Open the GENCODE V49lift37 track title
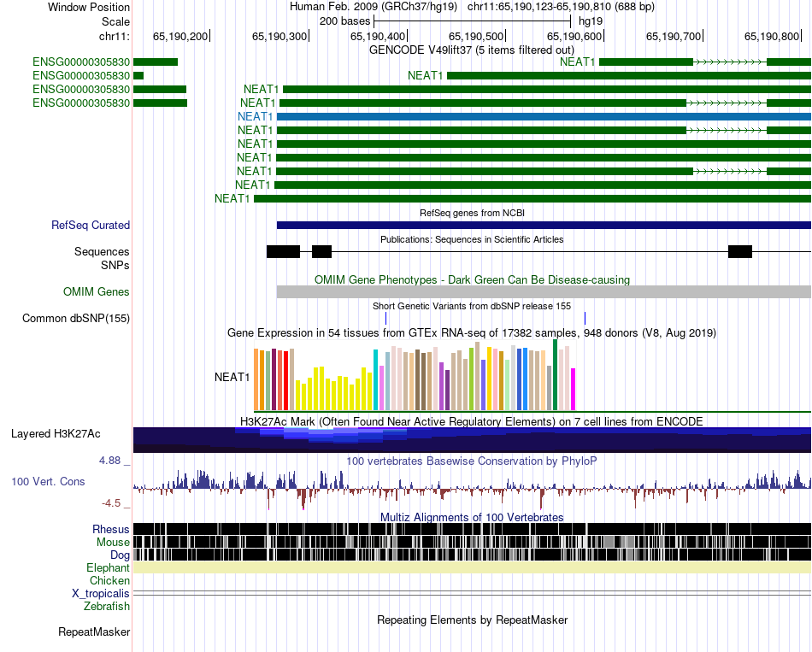The height and width of the screenshot is (652, 812). coord(472,50)
